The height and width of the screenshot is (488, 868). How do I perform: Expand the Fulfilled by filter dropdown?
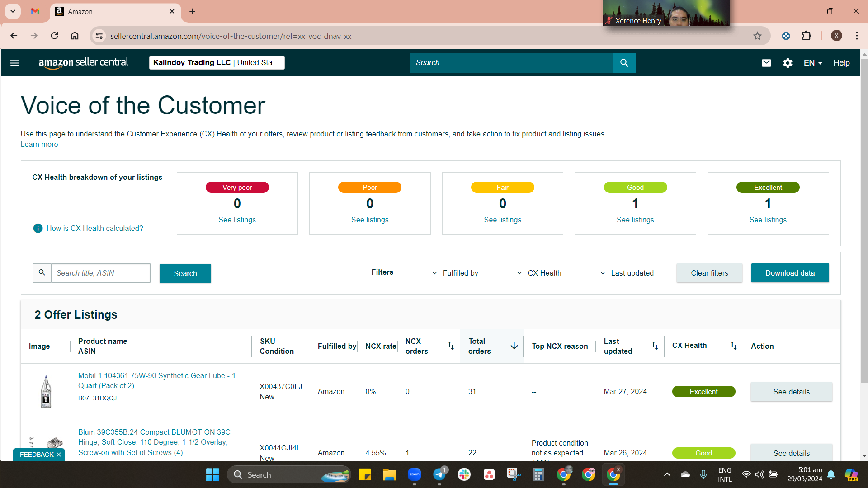[455, 273]
